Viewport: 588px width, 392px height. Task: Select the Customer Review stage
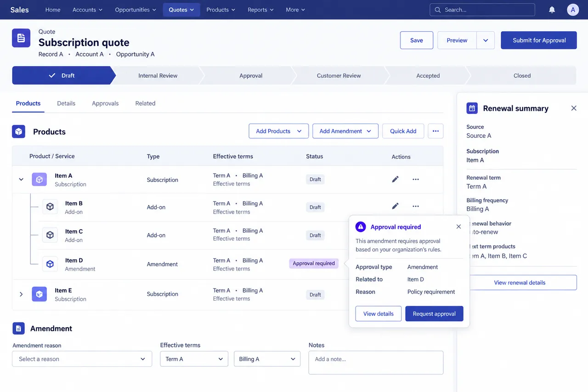(339, 75)
